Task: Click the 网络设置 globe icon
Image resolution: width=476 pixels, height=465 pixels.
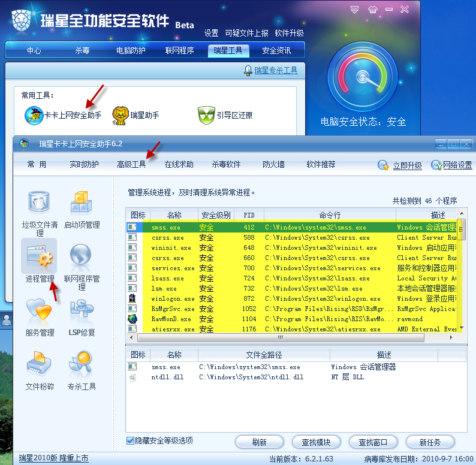Action: [436, 165]
